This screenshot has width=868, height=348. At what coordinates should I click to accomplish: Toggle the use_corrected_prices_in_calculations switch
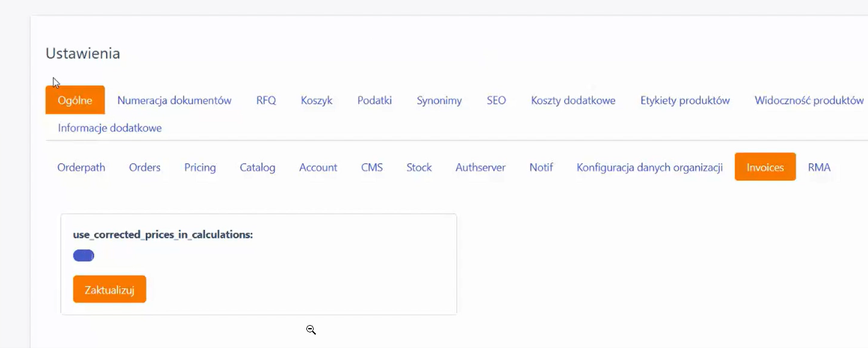pos(84,256)
